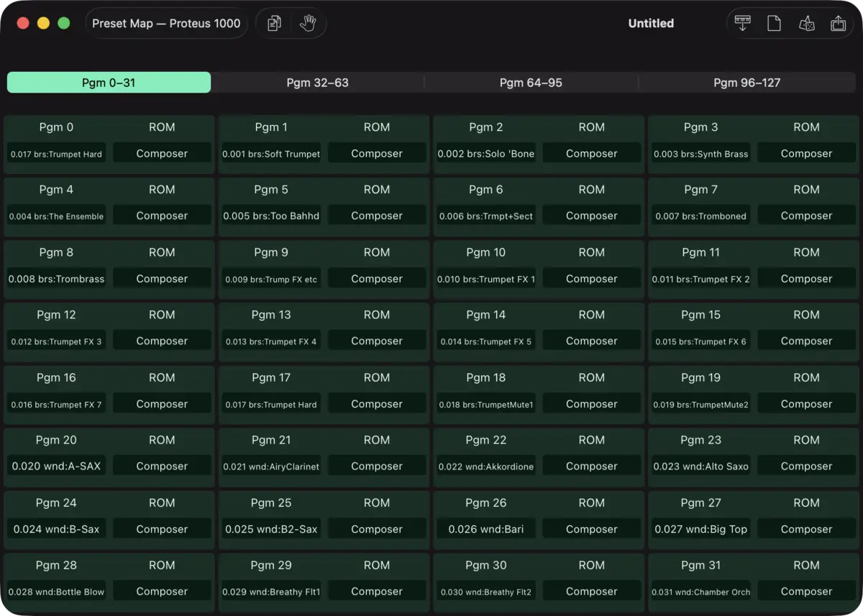Pick the 0.022 wnd:Akkordione preset field
This screenshot has height=616, width=863.
[486, 466]
